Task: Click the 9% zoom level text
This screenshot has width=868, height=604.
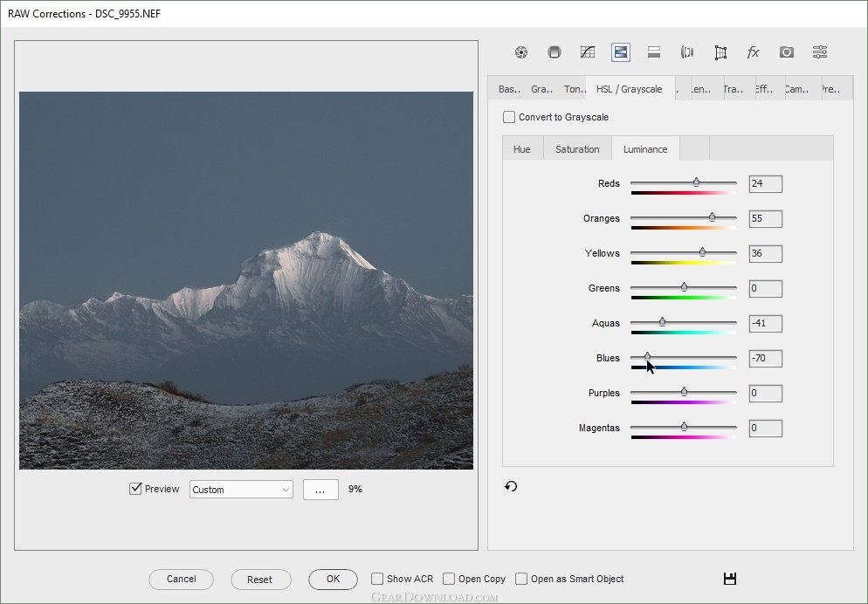Action: coord(355,489)
